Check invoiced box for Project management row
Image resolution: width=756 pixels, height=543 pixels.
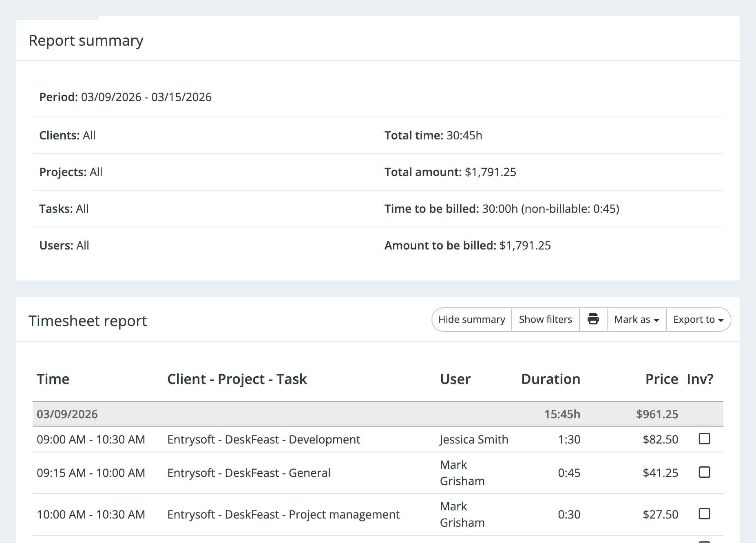click(705, 514)
